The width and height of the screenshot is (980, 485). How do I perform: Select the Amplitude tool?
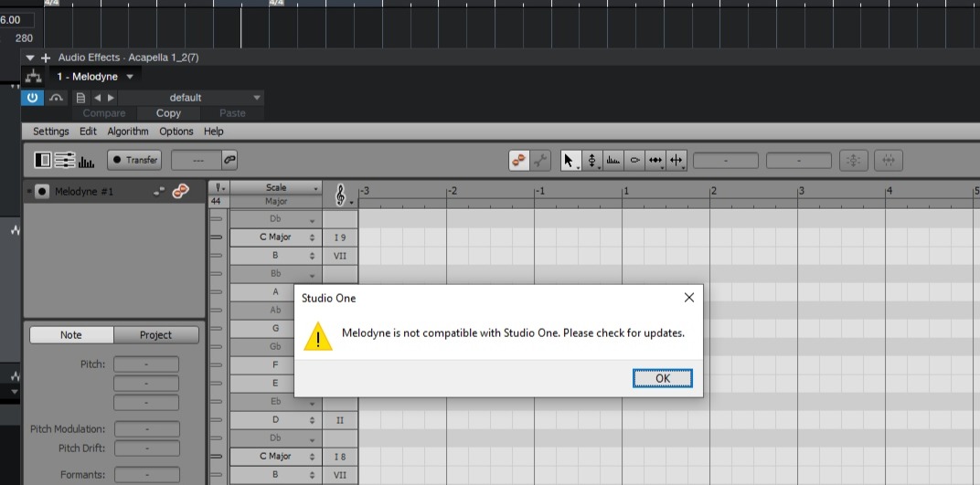[x=634, y=161]
